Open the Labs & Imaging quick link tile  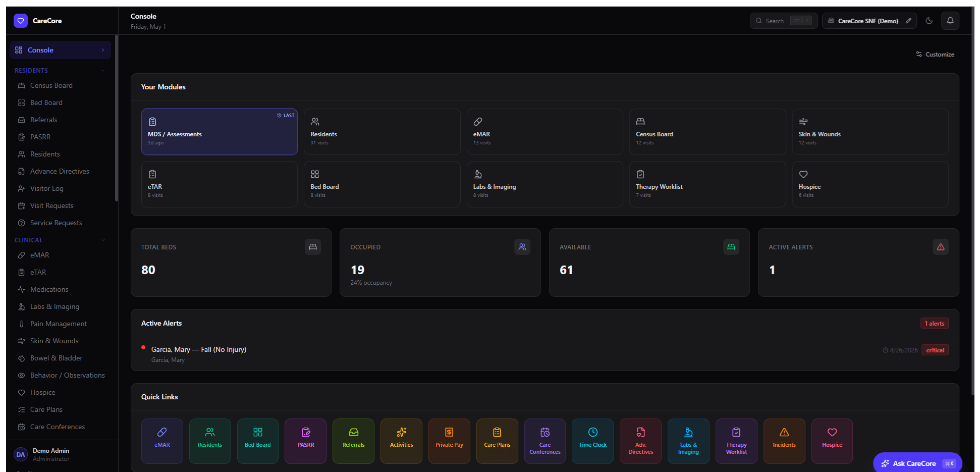tap(688, 441)
